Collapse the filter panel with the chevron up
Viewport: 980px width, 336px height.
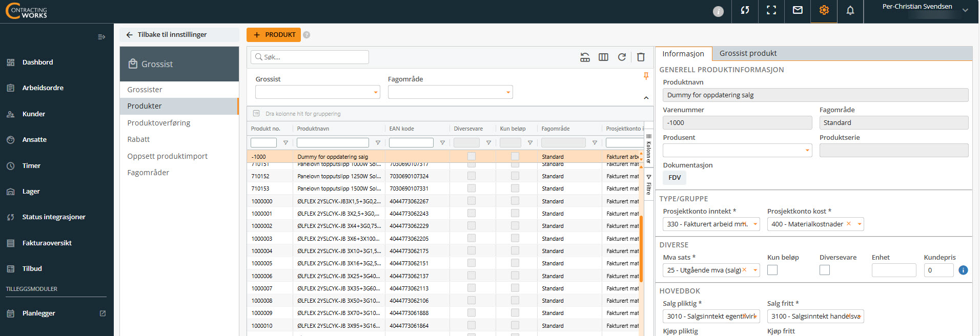[x=646, y=98]
